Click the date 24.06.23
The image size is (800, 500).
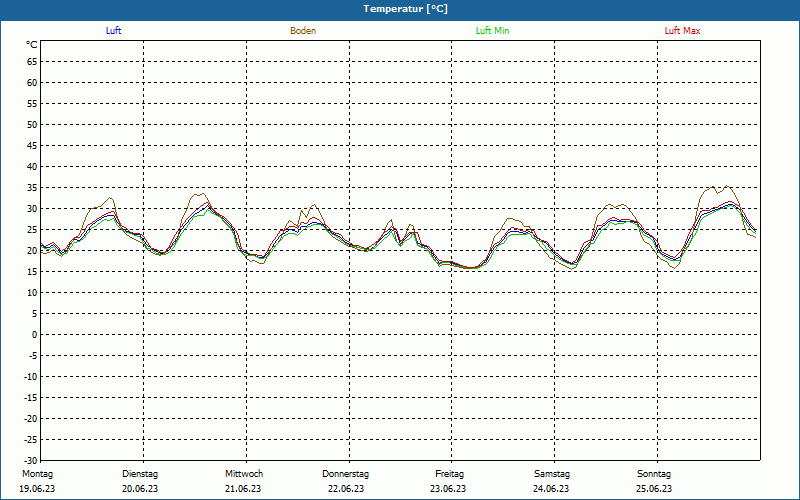tap(551, 489)
